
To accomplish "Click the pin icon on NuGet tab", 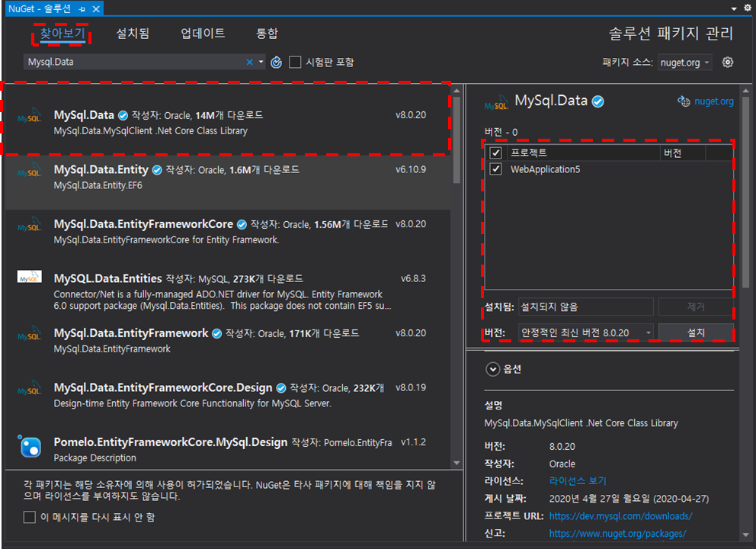I will tap(82, 9).
